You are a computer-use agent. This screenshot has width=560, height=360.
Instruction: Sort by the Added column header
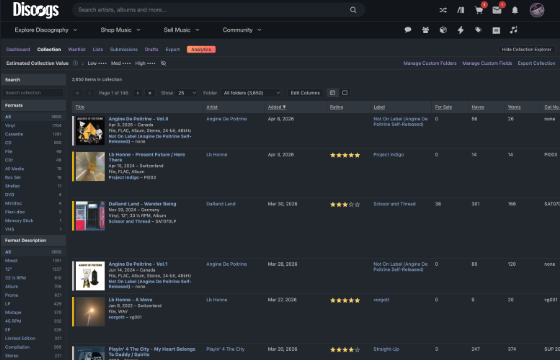click(x=277, y=107)
